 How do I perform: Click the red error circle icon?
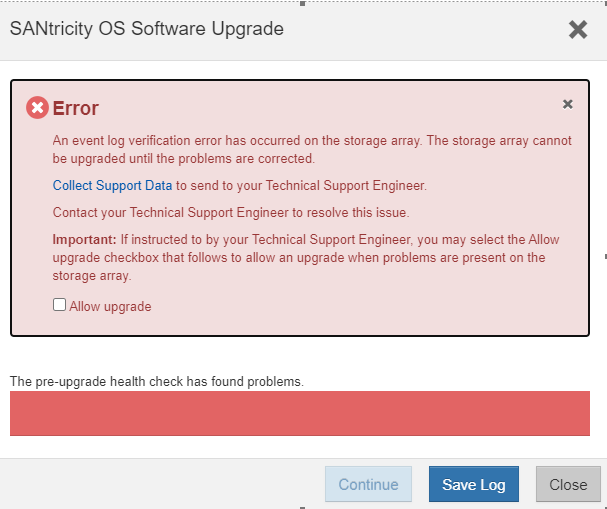coord(37,108)
